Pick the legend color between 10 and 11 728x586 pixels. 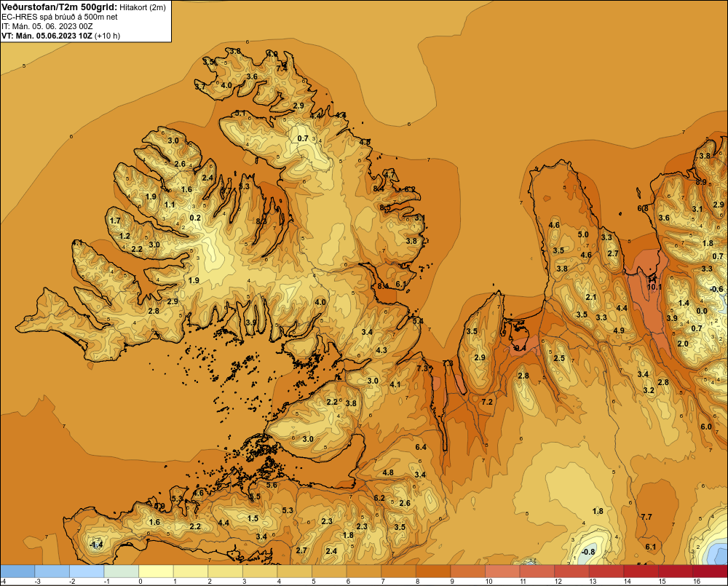click(502, 571)
